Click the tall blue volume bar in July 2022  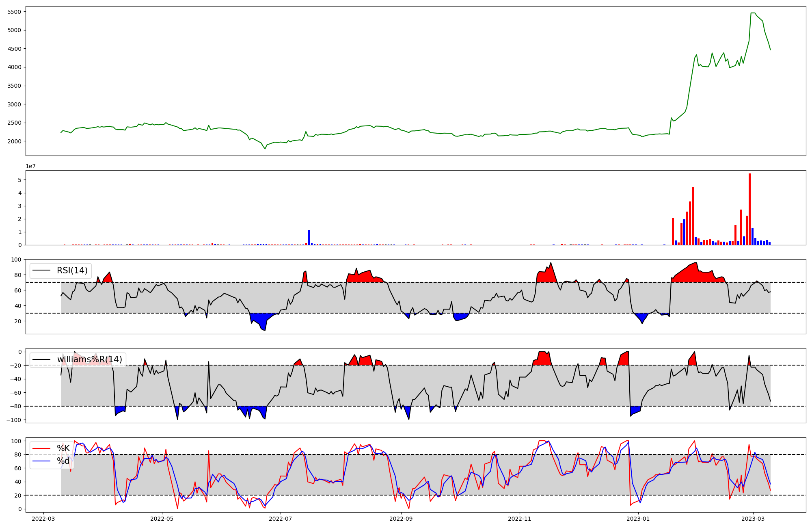click(309, 238)
